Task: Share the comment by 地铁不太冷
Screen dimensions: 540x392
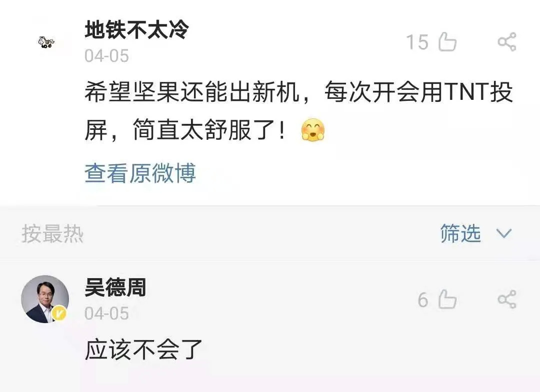Action: point(507,42)
